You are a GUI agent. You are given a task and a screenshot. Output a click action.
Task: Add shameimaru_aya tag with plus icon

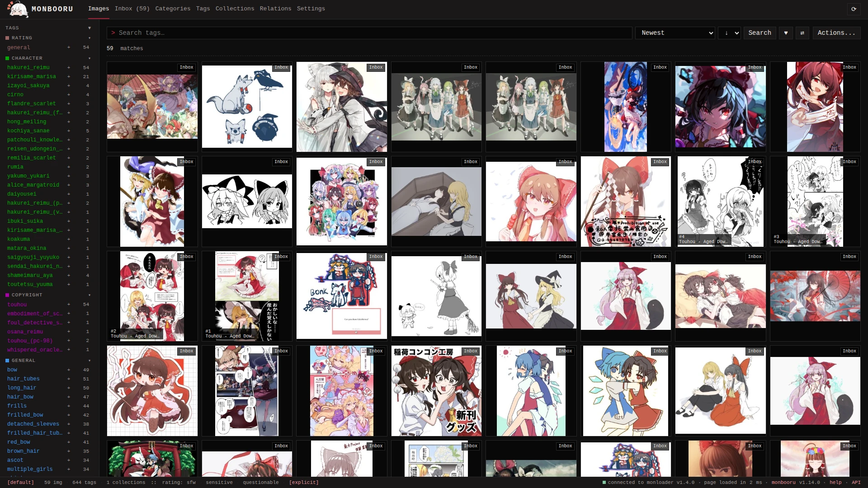pyautogui.click(x=69, y=275)
